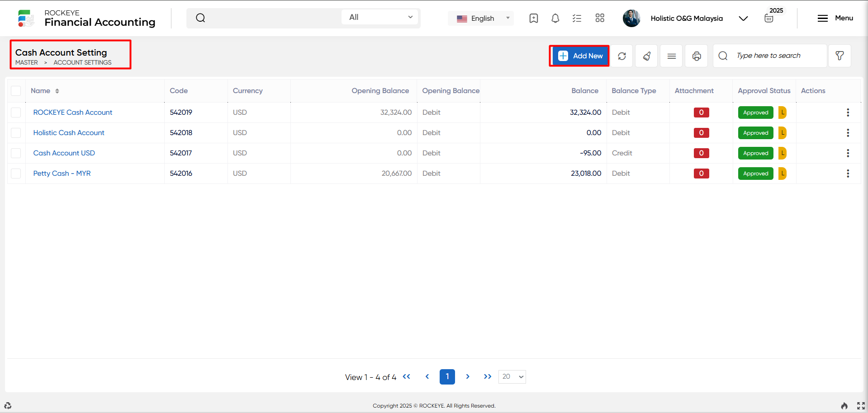Expand the All search category dropdown
868x413 pixels.
point(380,17)
